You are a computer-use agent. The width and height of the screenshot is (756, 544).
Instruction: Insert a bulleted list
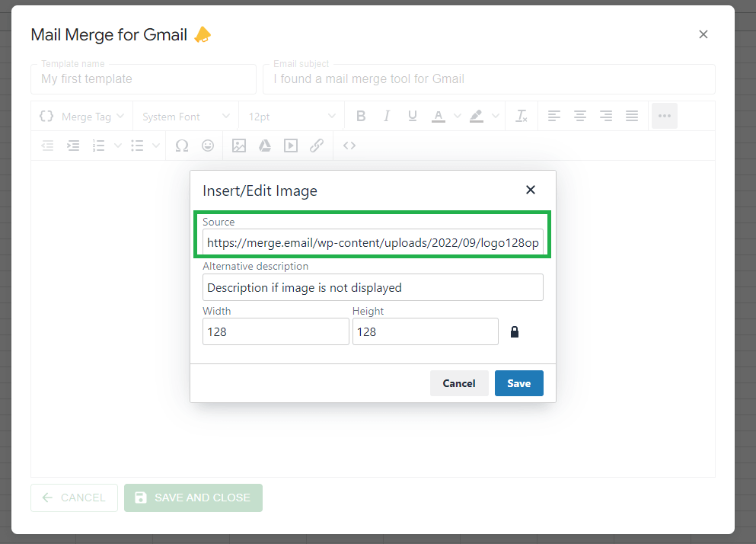click(x=137, y=146)
